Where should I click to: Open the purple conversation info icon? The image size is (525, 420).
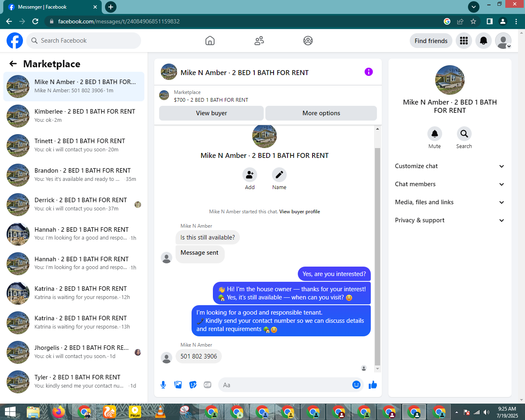[x=369, y=72]
